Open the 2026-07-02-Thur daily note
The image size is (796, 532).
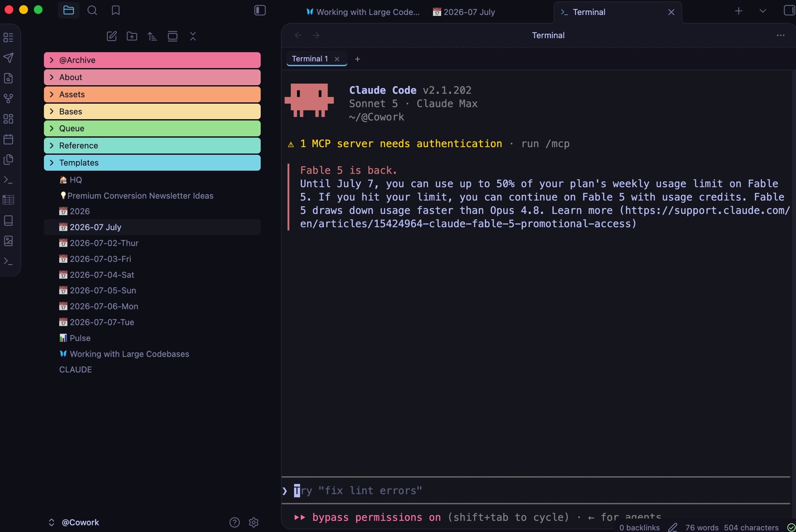pyautogui.click(x=152, y=243)
